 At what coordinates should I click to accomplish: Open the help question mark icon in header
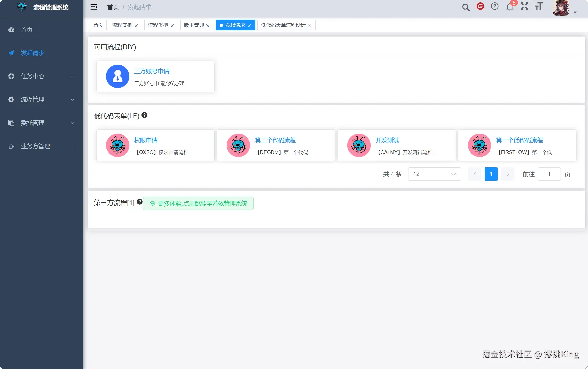(x=495, y=6)
